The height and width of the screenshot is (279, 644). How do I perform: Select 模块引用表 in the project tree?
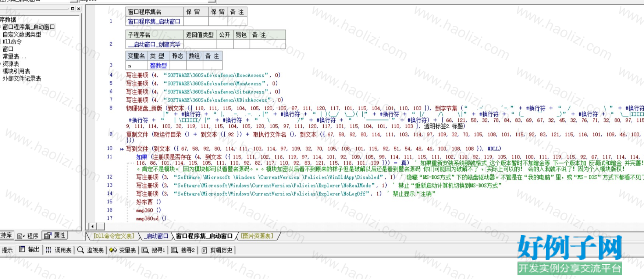pos(17,71)
